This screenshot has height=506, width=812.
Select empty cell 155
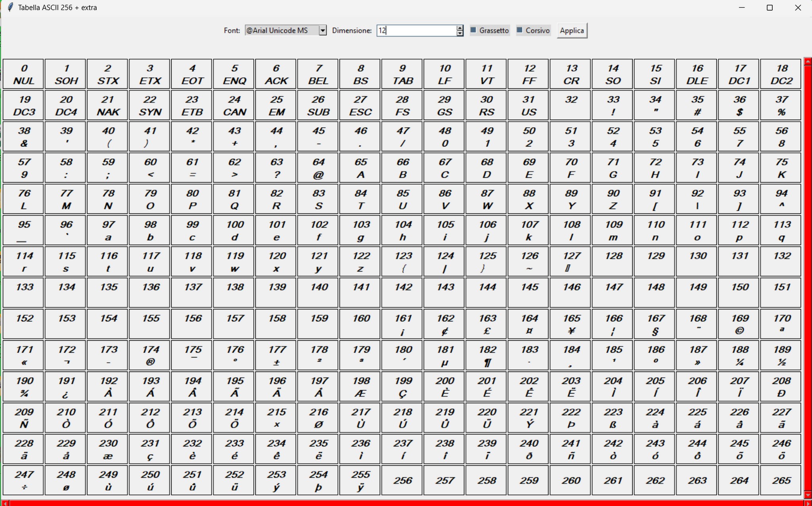[x=150, y=325]
